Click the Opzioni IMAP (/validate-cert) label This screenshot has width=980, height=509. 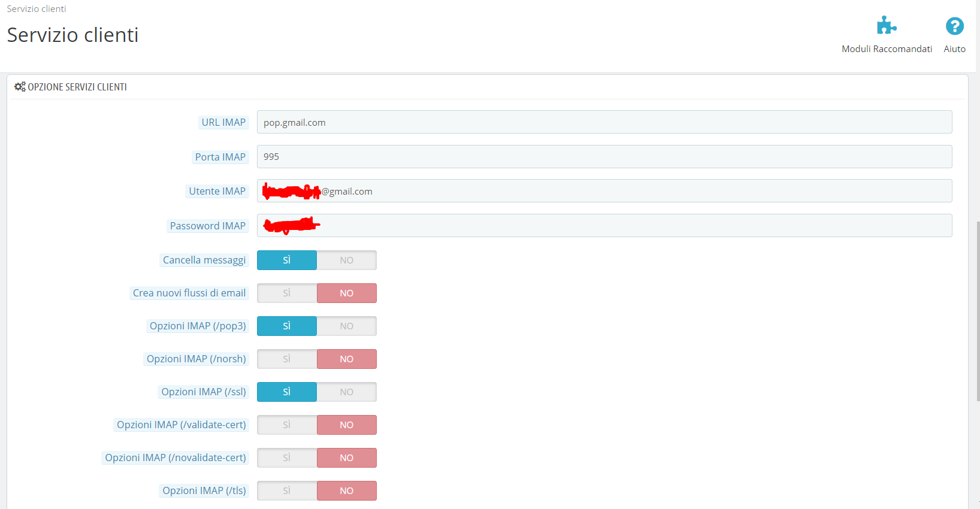coord(182,425)
